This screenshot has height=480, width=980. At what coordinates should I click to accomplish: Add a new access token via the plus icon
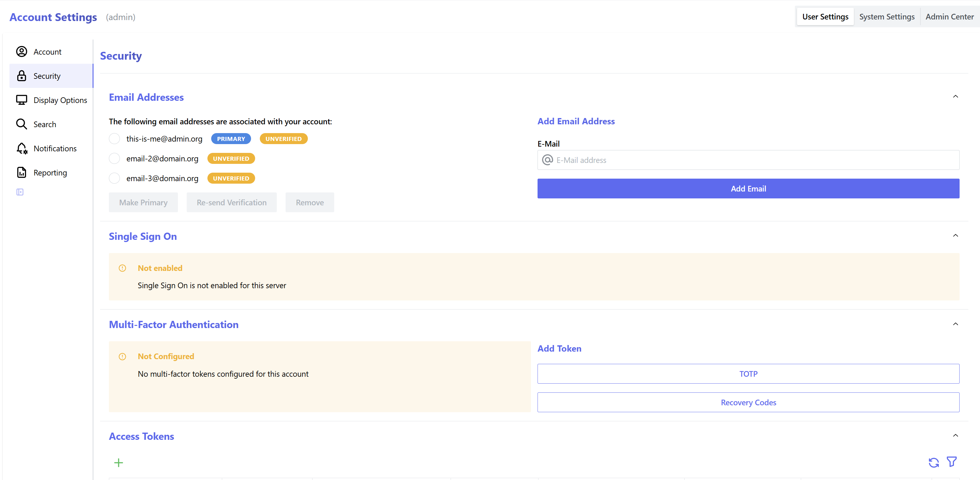[118, 463]
